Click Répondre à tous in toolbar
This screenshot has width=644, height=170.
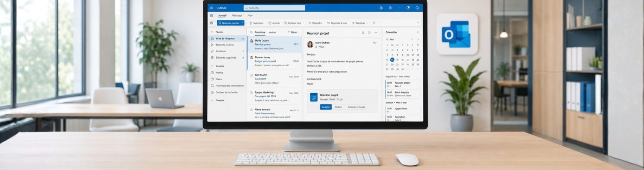[x=337, y=23]
